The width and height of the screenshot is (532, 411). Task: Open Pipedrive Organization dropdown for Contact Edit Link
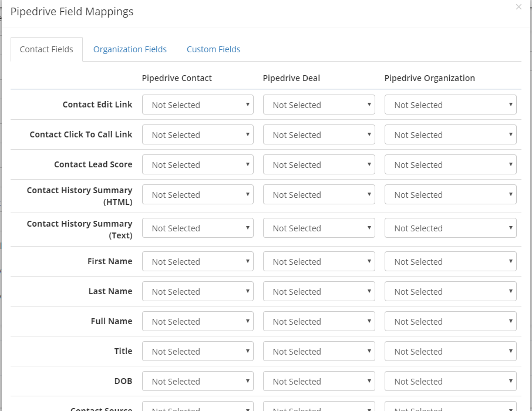click(x=450, y=105)
